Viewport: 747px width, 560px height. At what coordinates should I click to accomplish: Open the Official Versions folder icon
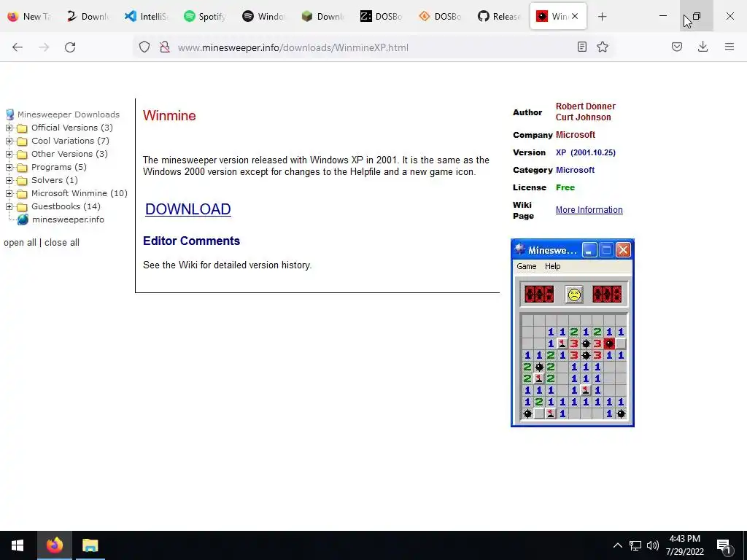click(22, 128)
